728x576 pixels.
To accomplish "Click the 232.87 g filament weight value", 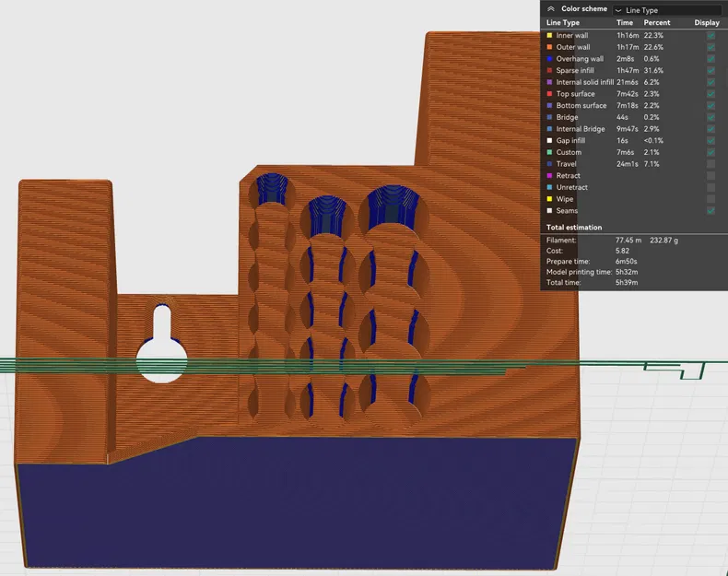I will [x=663, y=240].
